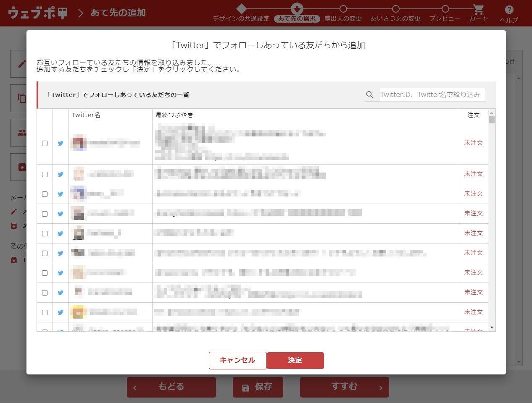
Task: Check the first friend row checkbox
Action: pyautogui.click(x=45, y=143)
